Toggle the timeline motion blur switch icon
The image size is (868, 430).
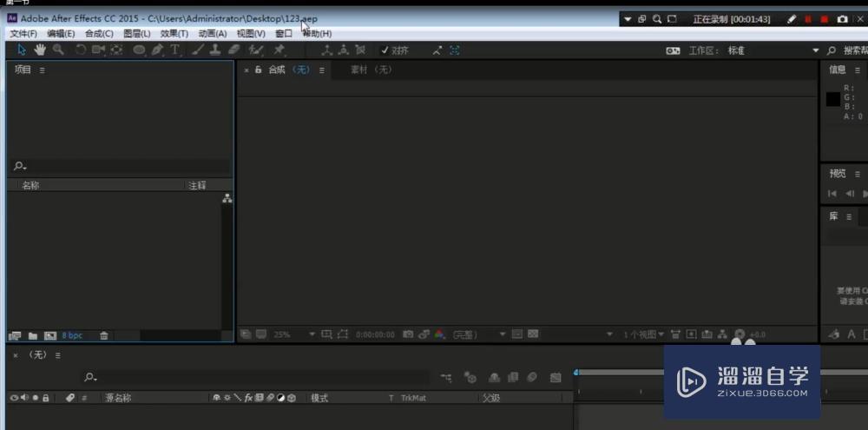coord(532,377)
